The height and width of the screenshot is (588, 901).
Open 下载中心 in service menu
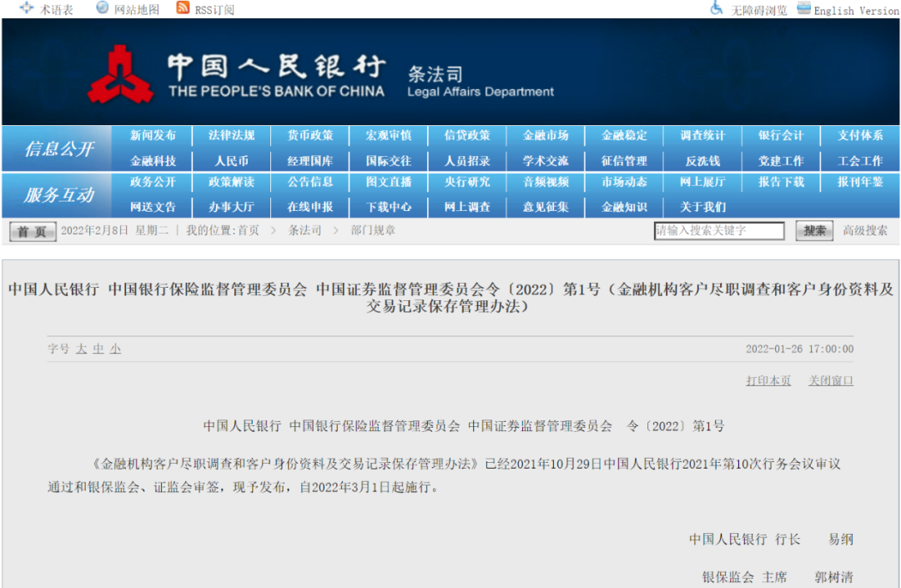click(x=389, y=207)
